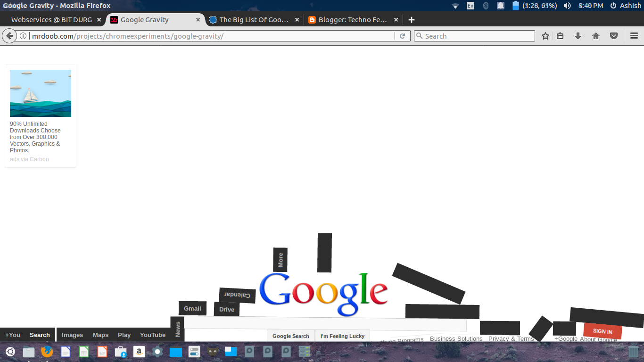This screenshot has height=362, width=644.
Task: Click the upside-down Calendar block
Action: tap(238, 296)
